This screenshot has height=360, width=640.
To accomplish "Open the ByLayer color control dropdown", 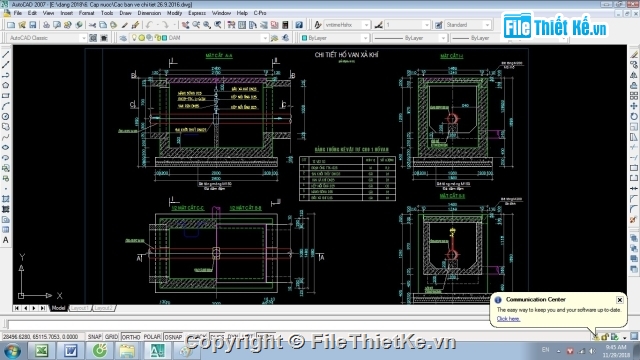I will [365, 38].
